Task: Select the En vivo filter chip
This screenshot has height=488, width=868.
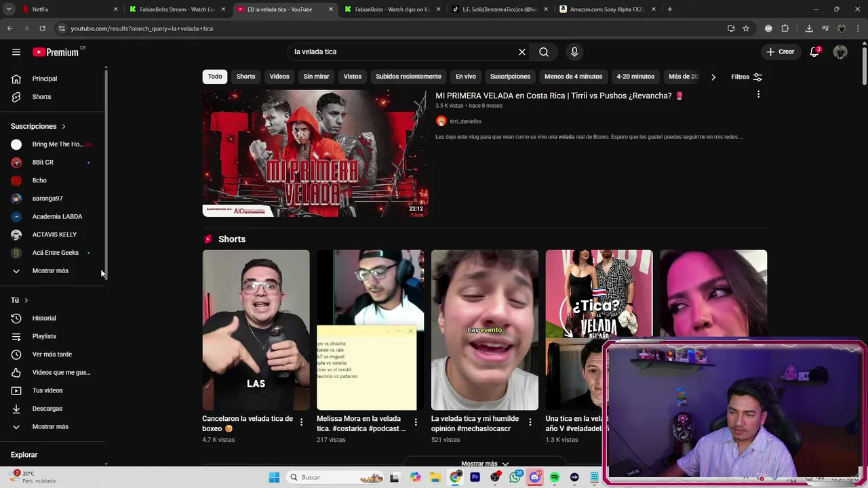Action: point(465,77)
